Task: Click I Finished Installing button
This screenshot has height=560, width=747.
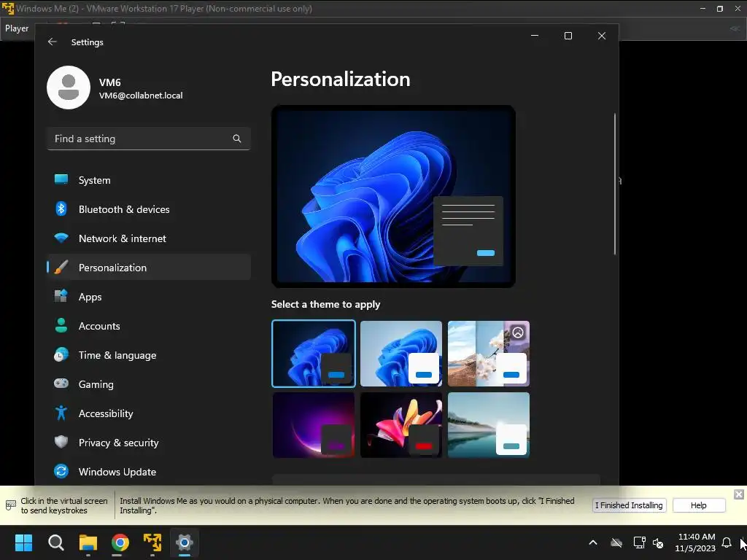Action: click(629, 505)
